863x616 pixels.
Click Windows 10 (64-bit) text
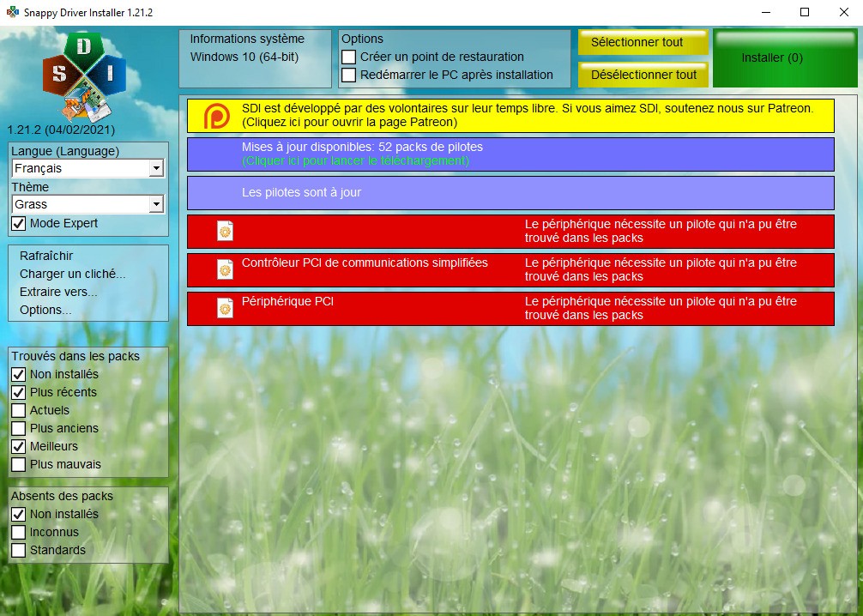point(244,57)
